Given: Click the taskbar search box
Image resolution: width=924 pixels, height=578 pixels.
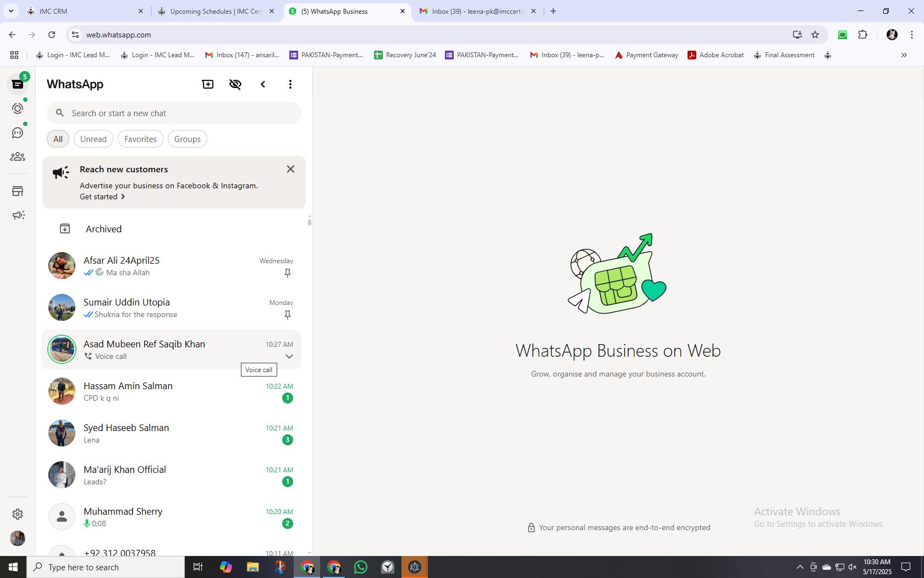Looking at the screenshot, I should click(106, 567).
